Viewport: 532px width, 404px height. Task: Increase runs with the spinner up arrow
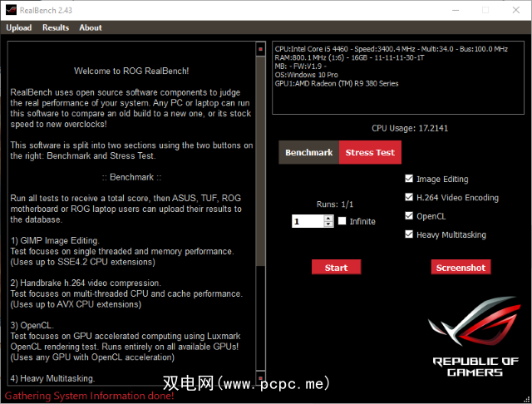pyautogui.click(x=328, y=218)
